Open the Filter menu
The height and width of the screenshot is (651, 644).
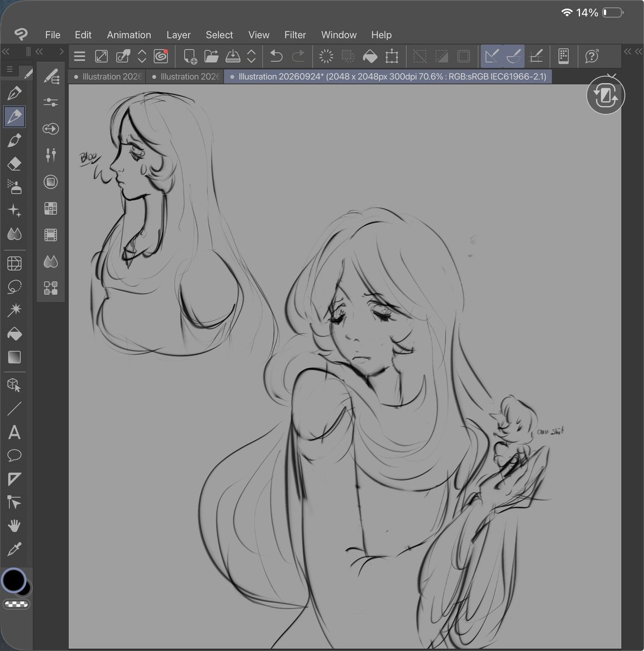(295, 35)
